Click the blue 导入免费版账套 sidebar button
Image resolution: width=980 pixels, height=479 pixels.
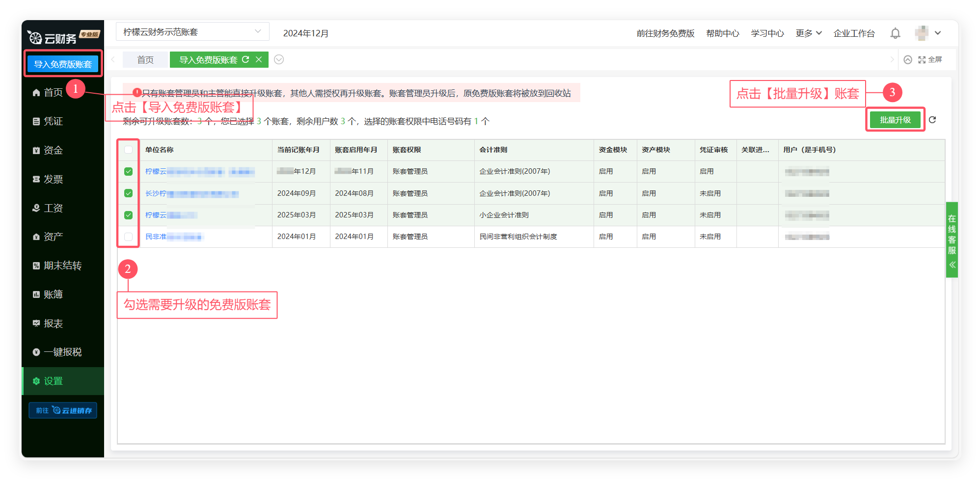pos(63,64)
